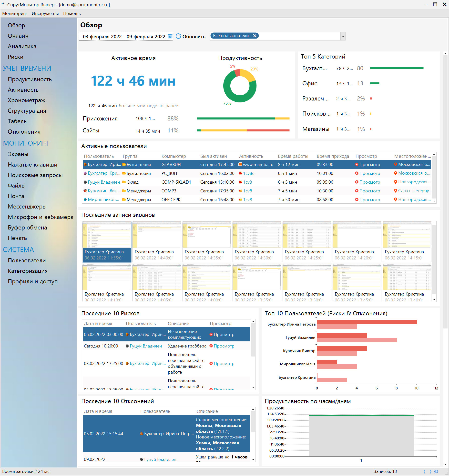Open the help question mark icon
449x476 pixels.
click(x=436, y=471)
